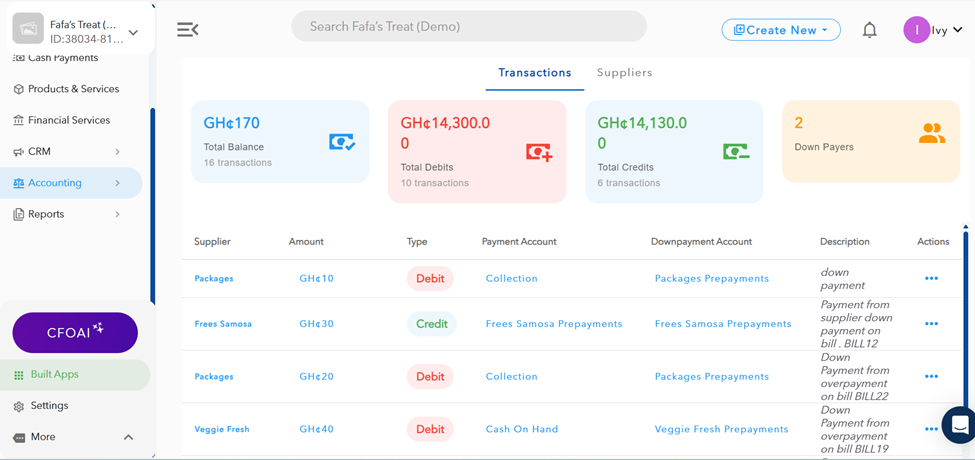Open Products & Services in sidebar
This screenshot has width=975, height=460.
(73, 89)
